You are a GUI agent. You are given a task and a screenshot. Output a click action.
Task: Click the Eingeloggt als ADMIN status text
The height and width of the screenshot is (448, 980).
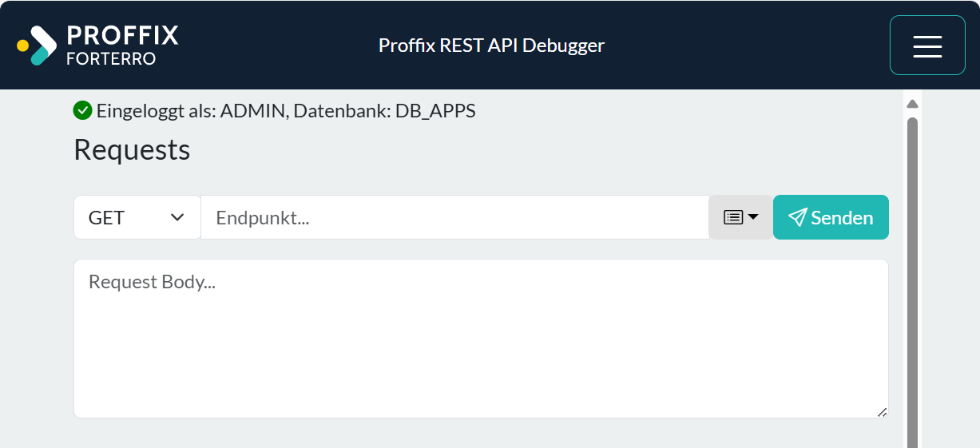[x=286, y=111]
